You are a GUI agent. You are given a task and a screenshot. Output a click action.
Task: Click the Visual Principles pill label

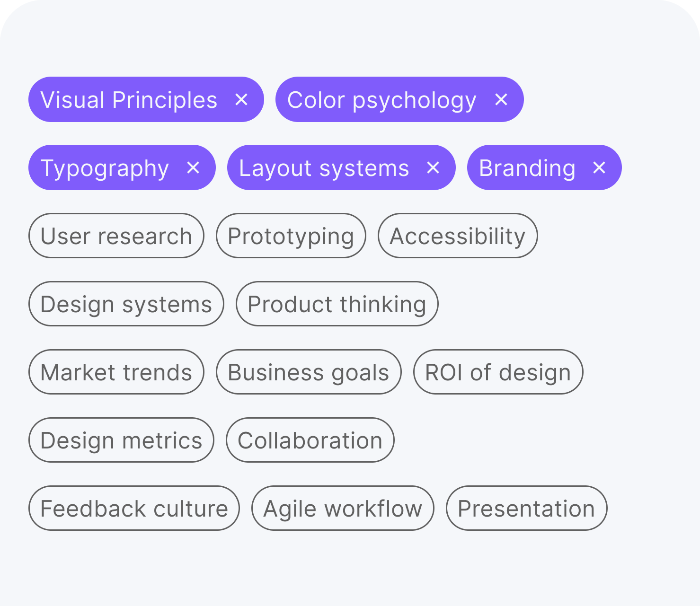(x=129, y=99)
